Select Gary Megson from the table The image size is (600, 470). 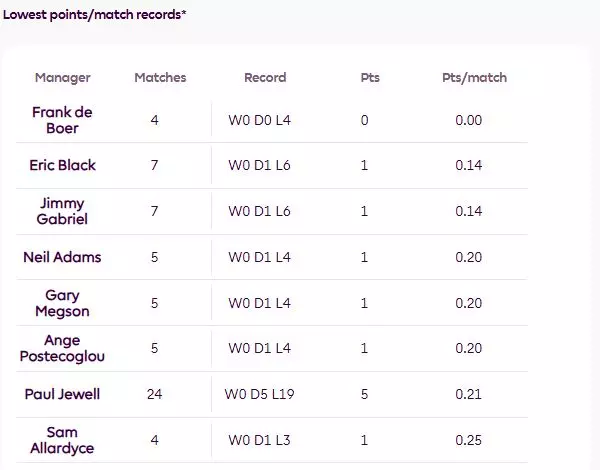62,303
